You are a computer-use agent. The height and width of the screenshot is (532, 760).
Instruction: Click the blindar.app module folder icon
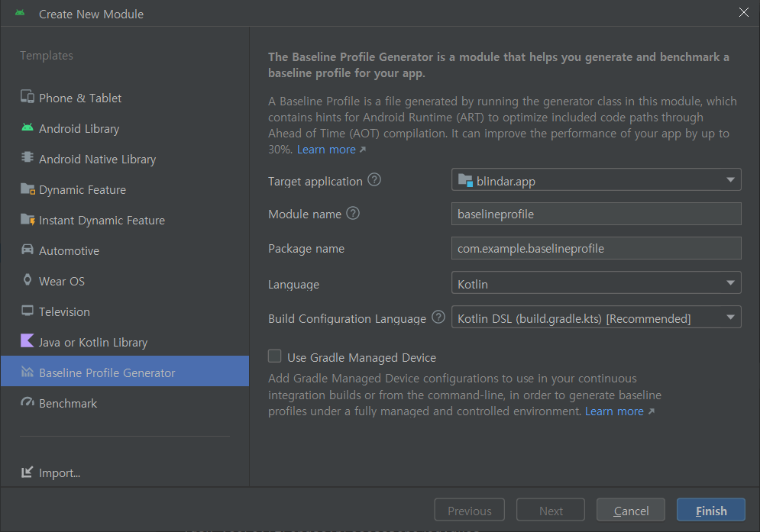click(465, 180)
